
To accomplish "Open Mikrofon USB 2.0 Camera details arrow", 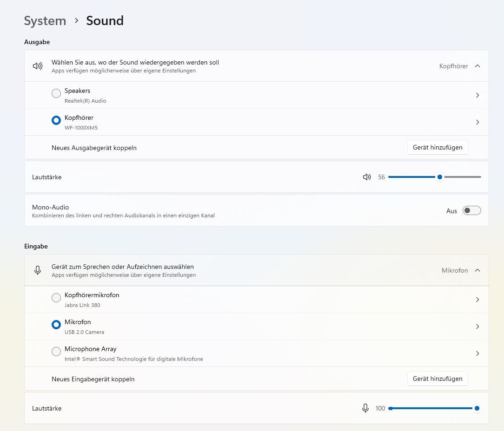I will [477, 327].
